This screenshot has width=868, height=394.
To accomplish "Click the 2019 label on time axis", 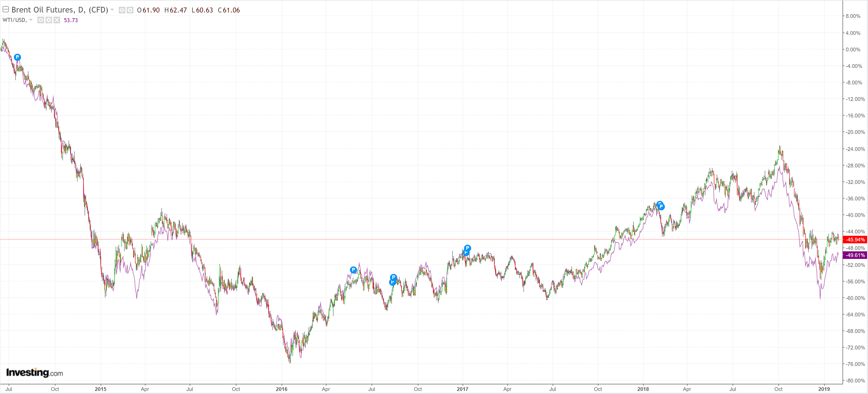I will pos(824,389).
